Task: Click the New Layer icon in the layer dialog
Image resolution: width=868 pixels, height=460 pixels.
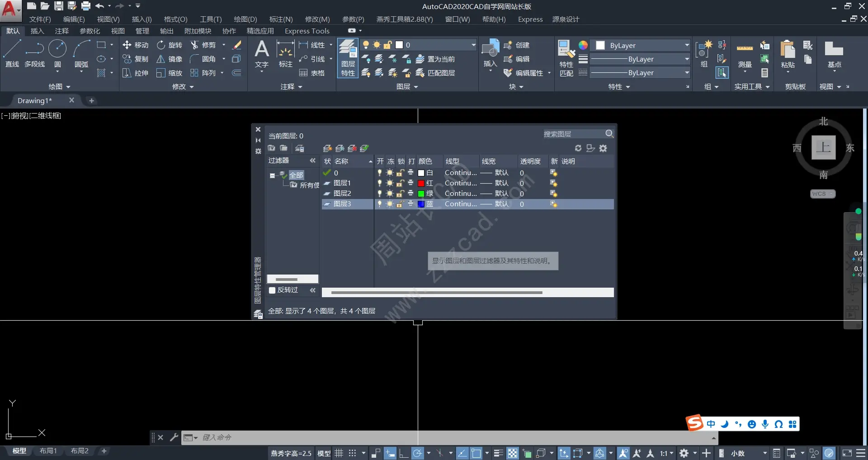Action: click(x=327, y=148)
